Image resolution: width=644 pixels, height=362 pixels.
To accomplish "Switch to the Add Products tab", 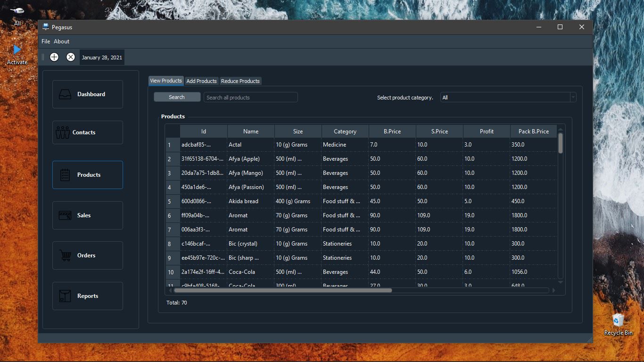I will [201, 81].
